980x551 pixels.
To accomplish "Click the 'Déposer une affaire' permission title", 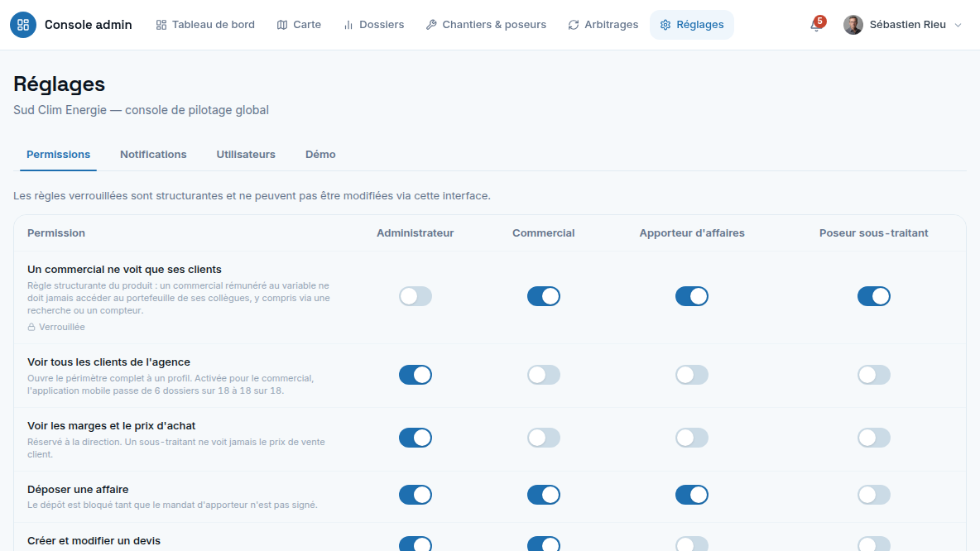I will coord(78,489).
